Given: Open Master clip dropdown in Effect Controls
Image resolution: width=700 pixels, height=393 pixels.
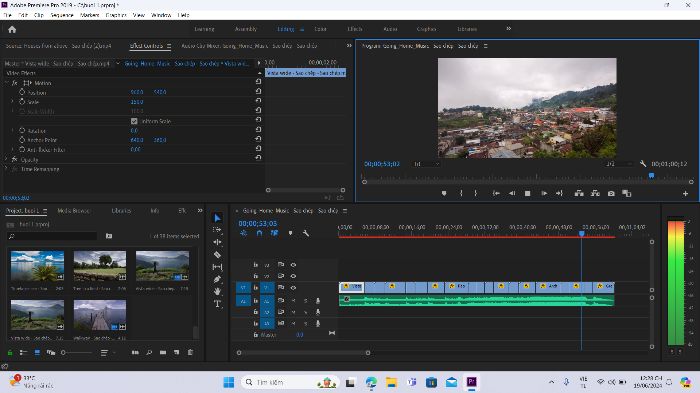Looking at the screenshot, I should [x=118, y=63].
